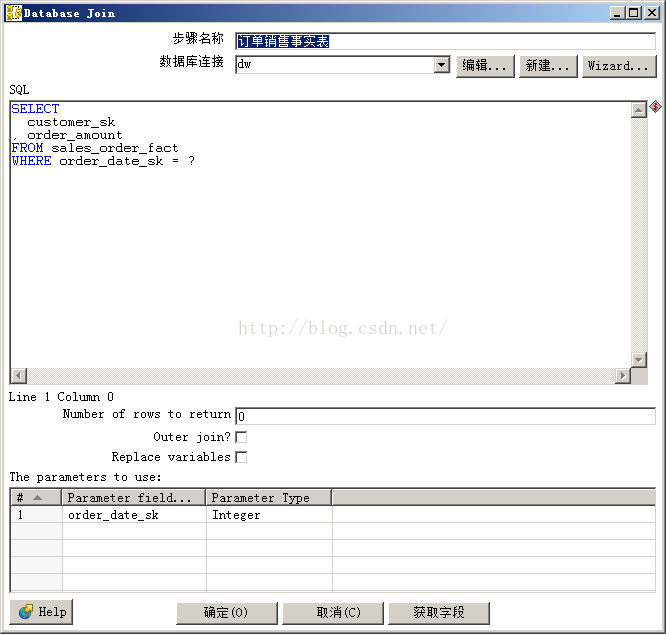Click the 获取字段 button
Image resolution: width=666 pixels, height=634 pixels.
(x=439, y=613)
